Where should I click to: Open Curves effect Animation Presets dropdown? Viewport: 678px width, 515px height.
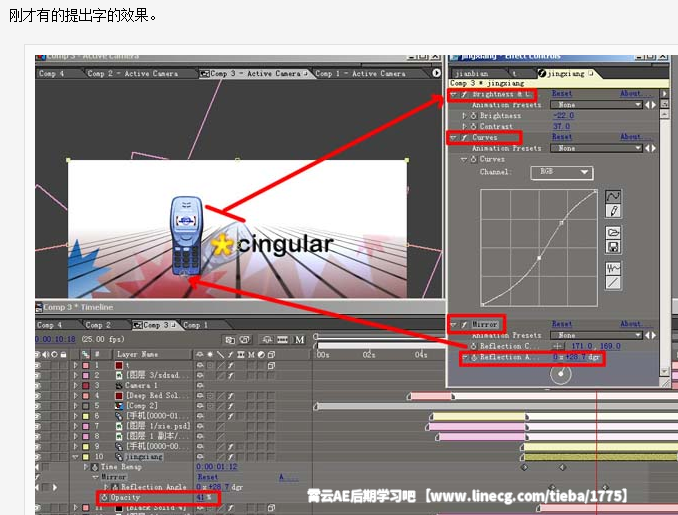[596, 148]
